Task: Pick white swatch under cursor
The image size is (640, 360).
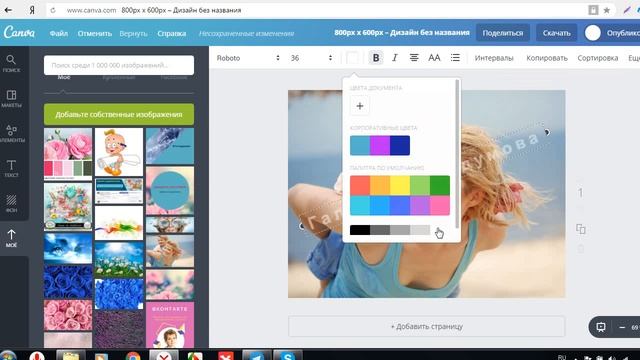Action: coord(440,230)
